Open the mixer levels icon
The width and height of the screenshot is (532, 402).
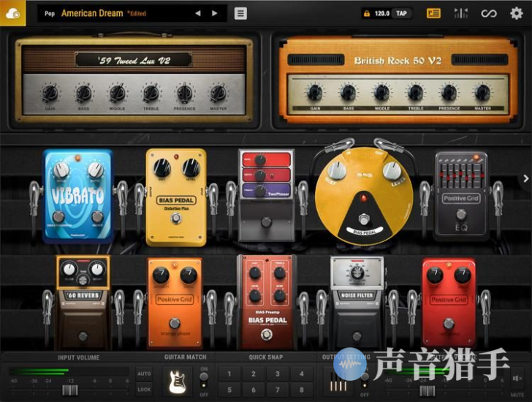[x=460, y=13]
